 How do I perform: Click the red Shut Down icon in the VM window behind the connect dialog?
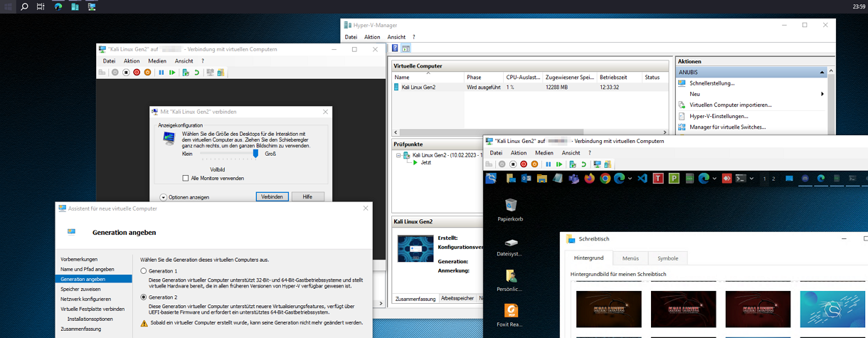tap(137, 73)
